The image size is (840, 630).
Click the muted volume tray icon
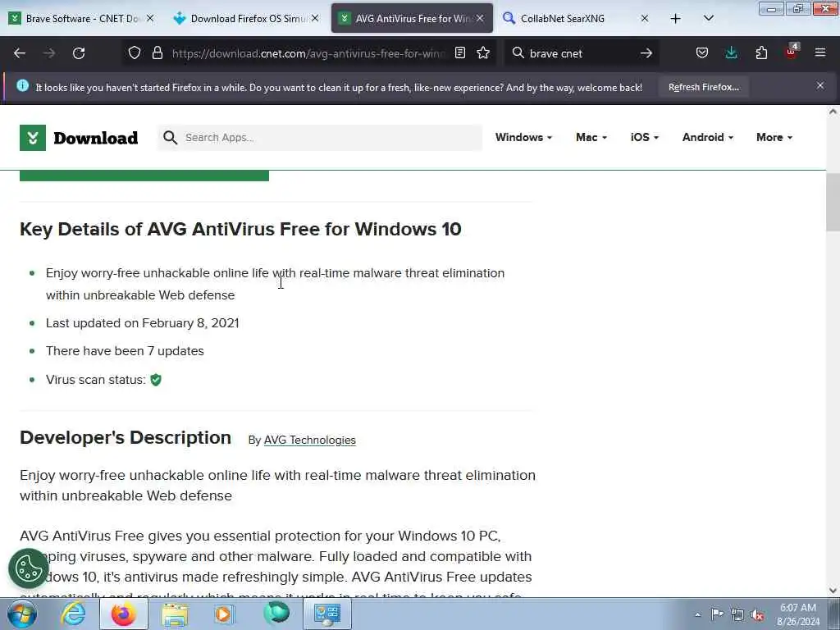tap(757, 614)
